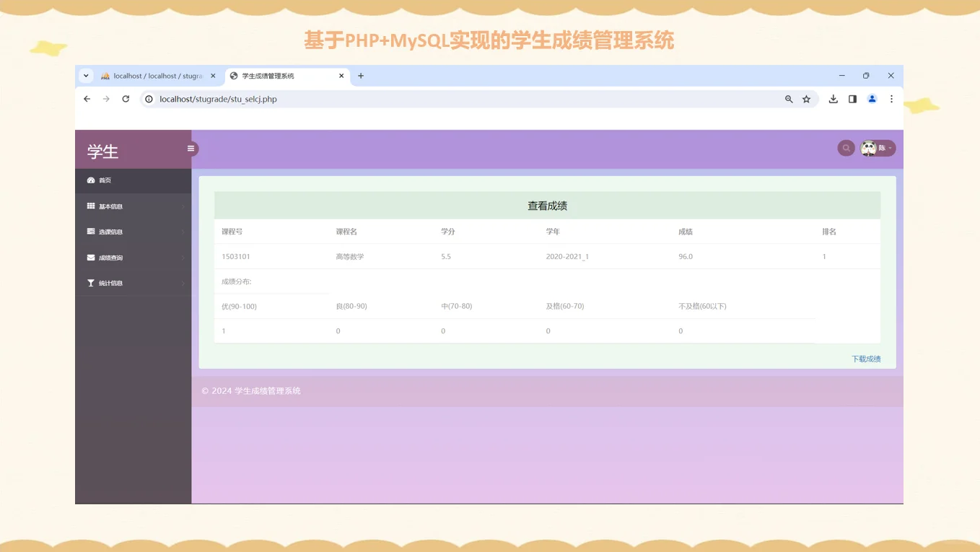Switch to the localhost stugrade browser tab
Screen dimensions: 980x552
(x=154, y=75)
